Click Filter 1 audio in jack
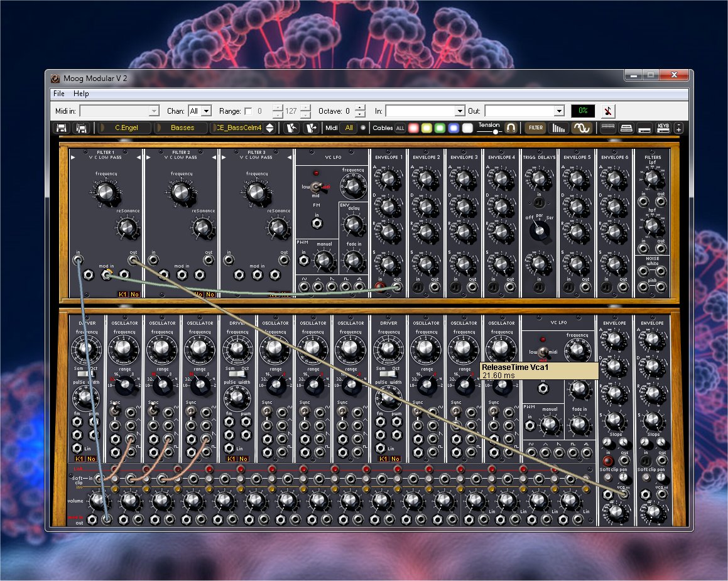Viewport: 728px width, 581px height. tap(78, 260)
